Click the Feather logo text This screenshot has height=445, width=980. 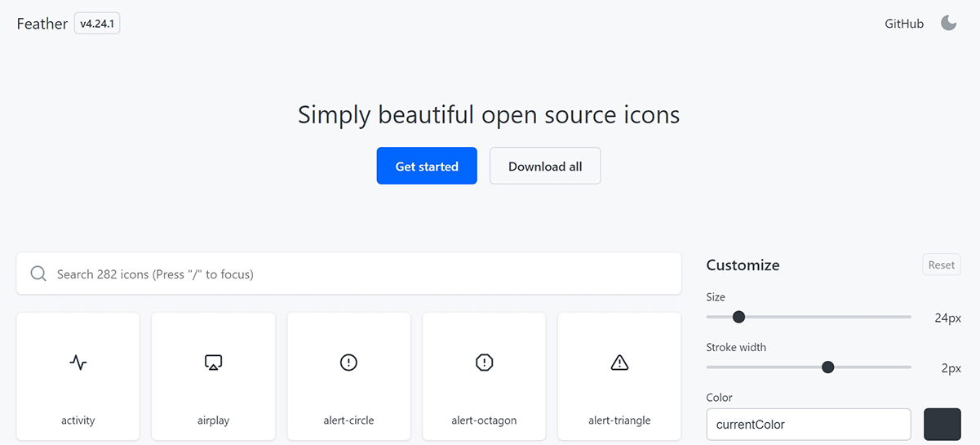click(x=42, y=24)
